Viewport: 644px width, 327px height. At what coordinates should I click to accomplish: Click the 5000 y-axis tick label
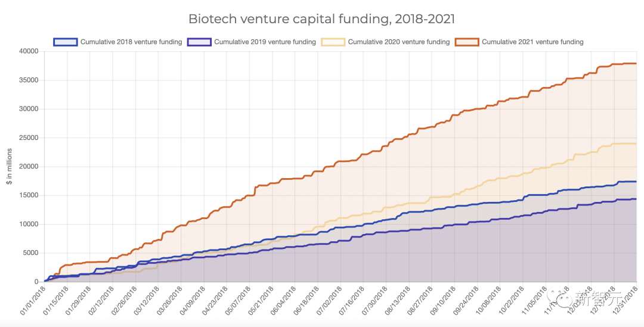[30, 253]
